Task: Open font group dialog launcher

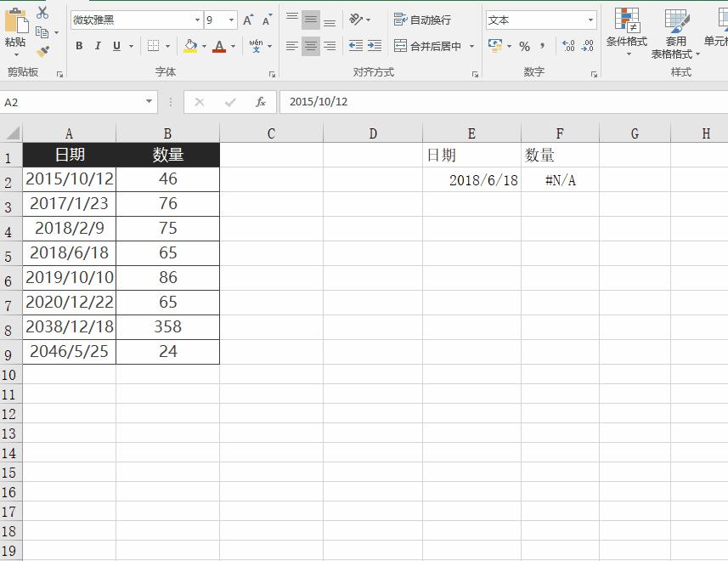Action: (273, 74)
